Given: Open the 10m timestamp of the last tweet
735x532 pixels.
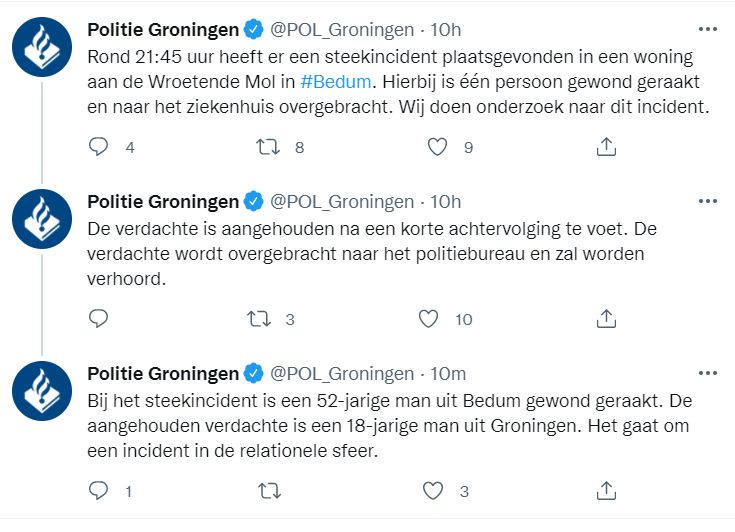Looking at the screenshot, I should (x=448, y=373).
